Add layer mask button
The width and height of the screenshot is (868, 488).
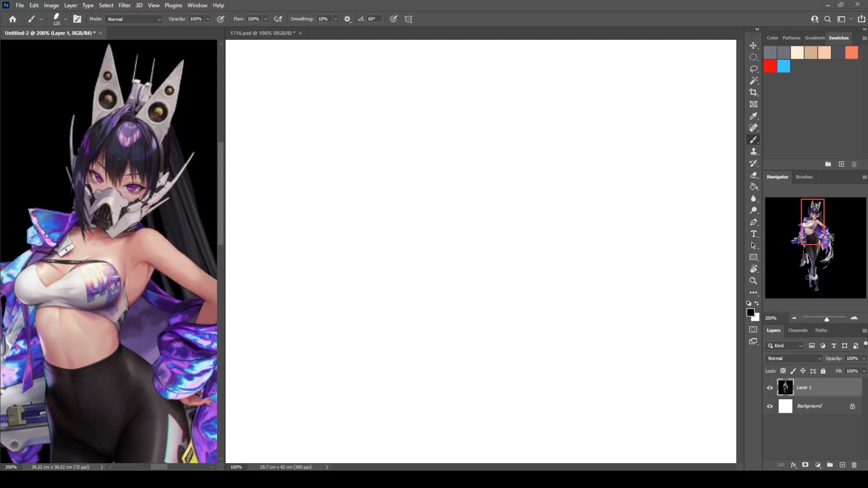(x=805, y=465)
